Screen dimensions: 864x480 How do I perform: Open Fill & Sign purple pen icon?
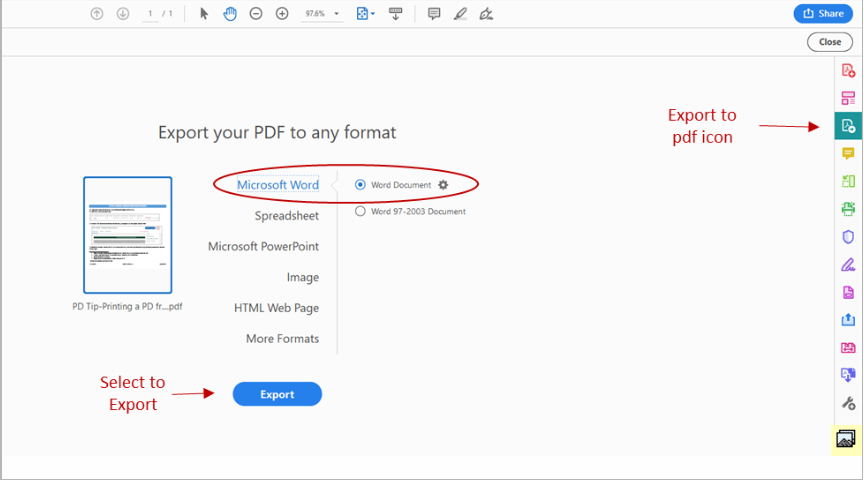click(x=848, y=265)
